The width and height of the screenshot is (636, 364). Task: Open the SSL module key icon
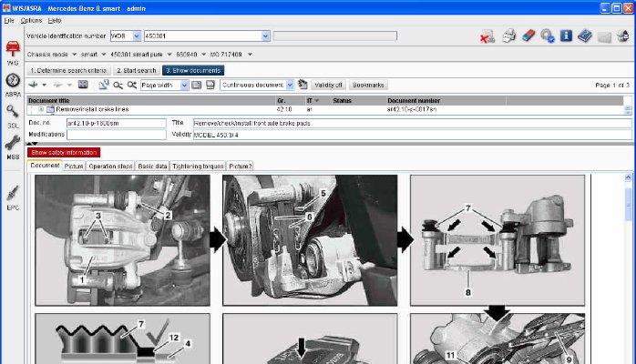coord(13,111)
